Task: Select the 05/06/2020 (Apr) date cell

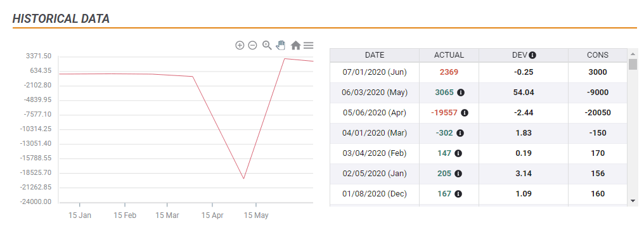Action: coord(375,113)
